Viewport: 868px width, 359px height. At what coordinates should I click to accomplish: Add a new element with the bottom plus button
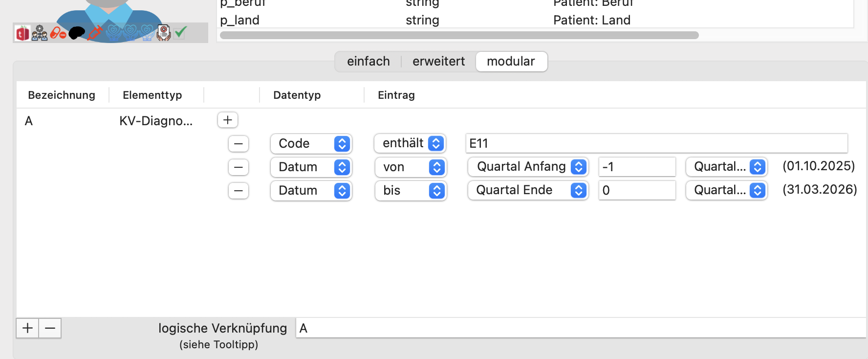tap(28, 328)
